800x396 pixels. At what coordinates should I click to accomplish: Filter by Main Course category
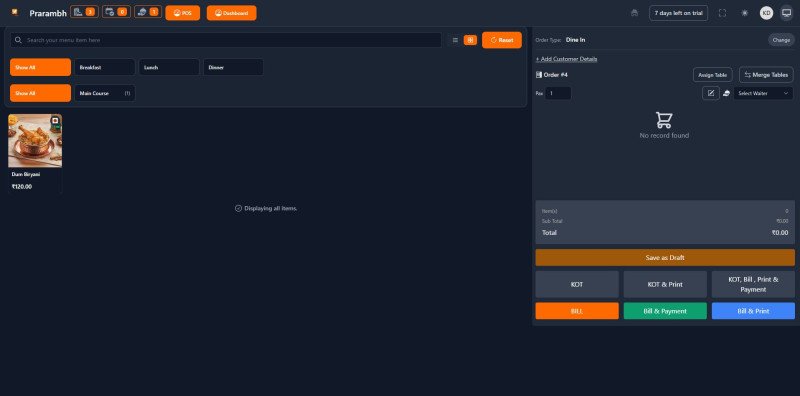(105, 93)
